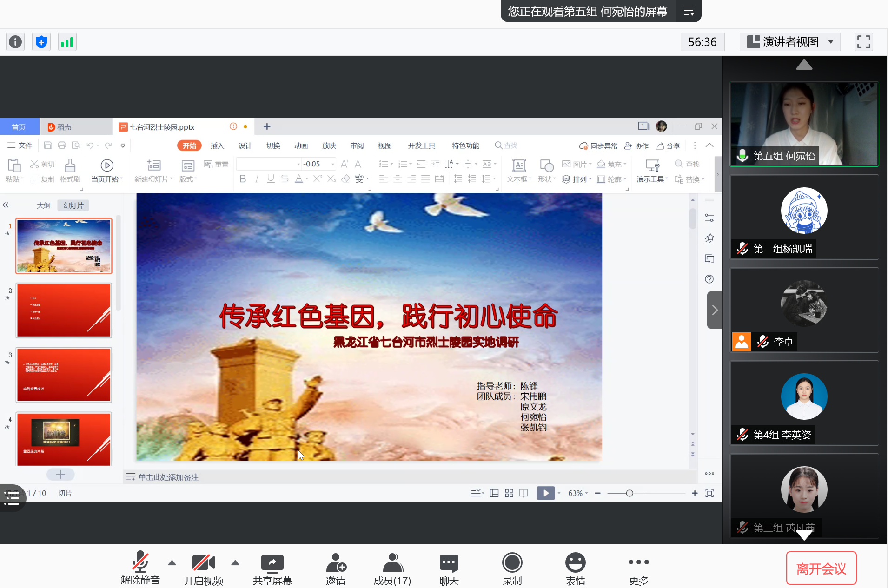Screen dimensions: 888x588
Task: Add slide with plus below thumbnails
Action: 60,474
